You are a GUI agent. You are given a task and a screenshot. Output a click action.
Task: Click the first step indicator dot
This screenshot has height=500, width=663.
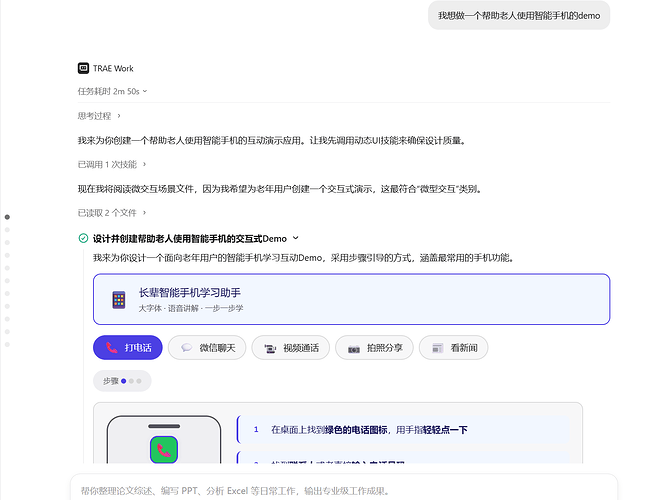pyautogui.click(x=123, y=381)
